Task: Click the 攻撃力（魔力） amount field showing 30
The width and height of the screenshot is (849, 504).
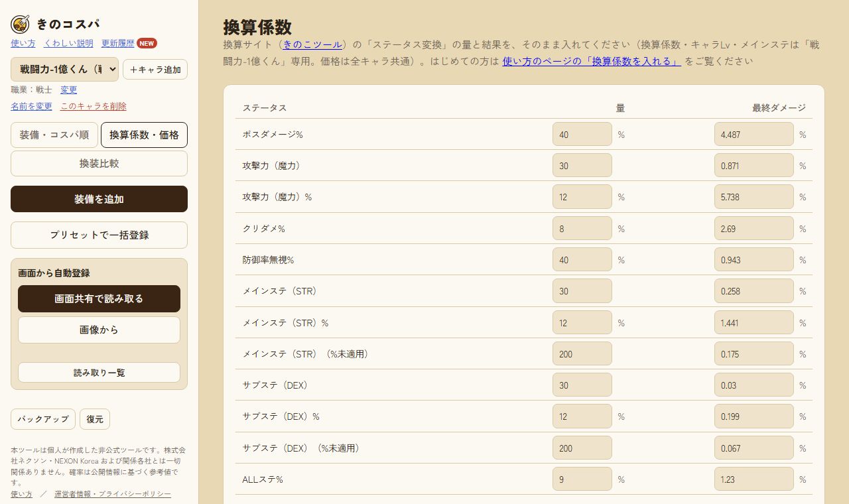Action: coord(582,165)
